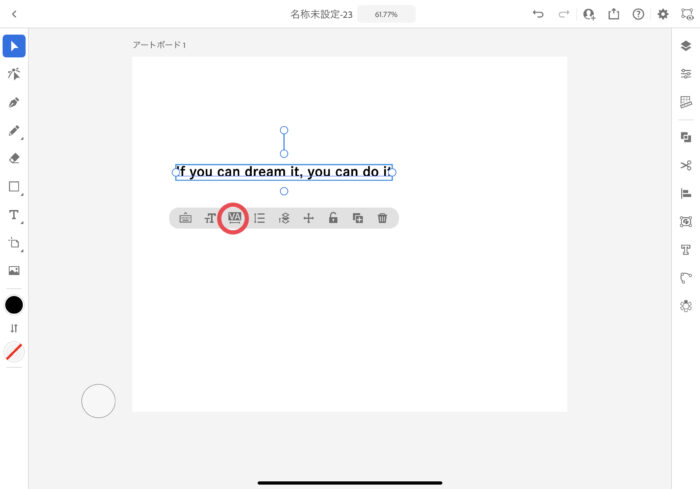Screen dimensions: 700x489
Task: Open app settings gear
Action: [663, 14]
